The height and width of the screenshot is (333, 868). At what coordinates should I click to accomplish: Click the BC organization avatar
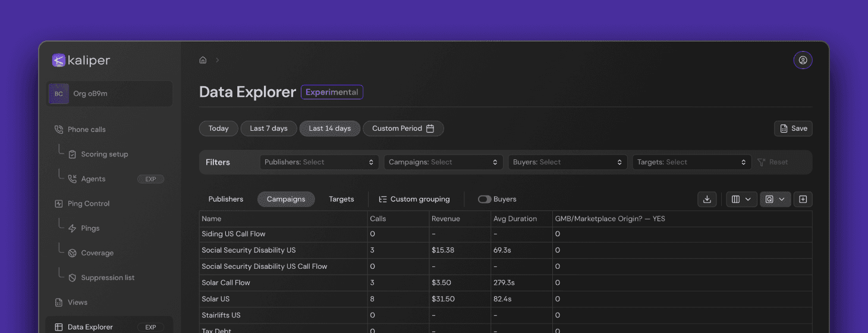pos(59,94)
